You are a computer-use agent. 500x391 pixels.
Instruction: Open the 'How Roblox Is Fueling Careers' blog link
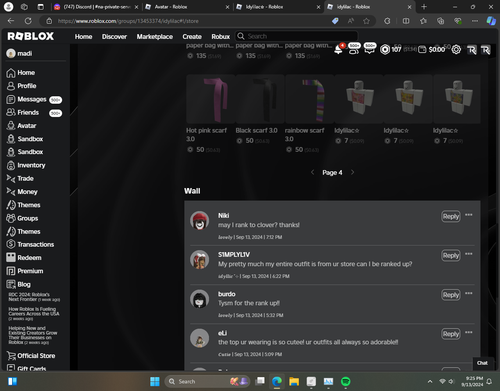click(34, 314)
